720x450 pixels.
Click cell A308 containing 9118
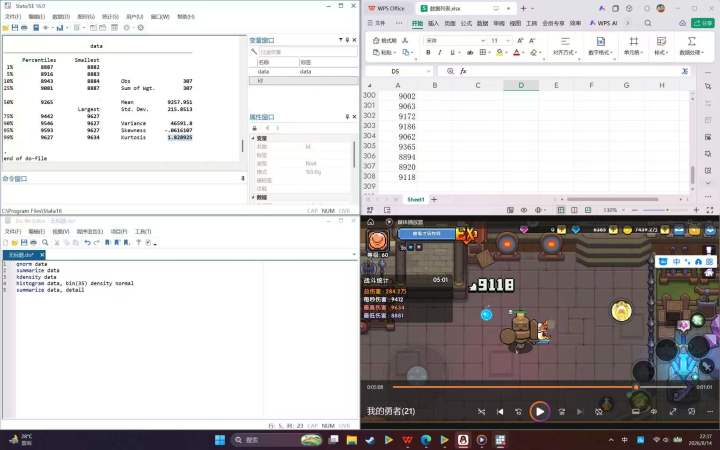[398, 177]
